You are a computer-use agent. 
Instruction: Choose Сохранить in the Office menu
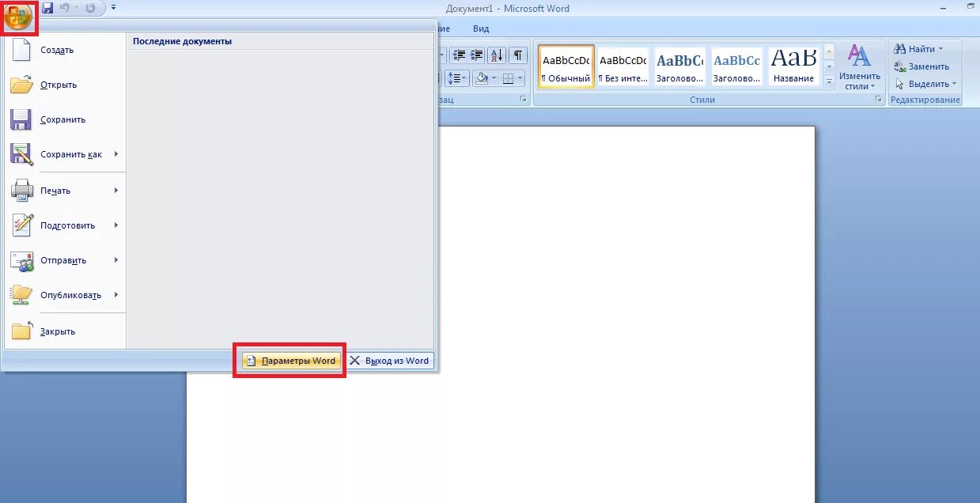[65, 119]
